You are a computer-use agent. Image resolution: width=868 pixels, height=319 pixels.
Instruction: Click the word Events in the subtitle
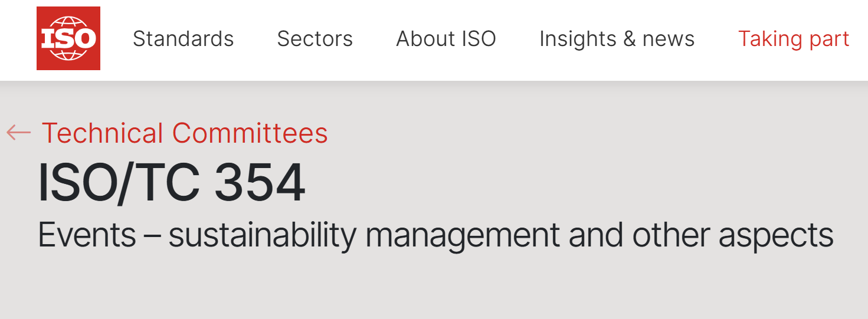pos(87,235)
